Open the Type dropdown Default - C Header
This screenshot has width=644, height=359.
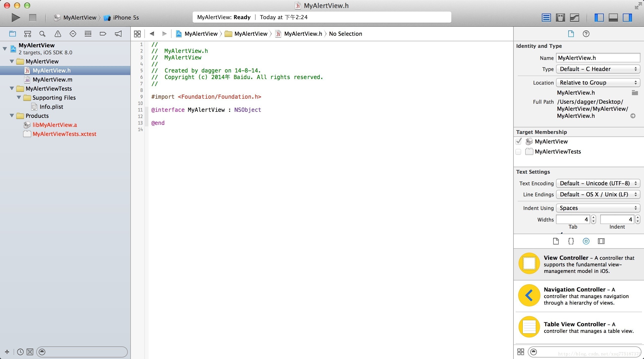click(x=598, y=69)
